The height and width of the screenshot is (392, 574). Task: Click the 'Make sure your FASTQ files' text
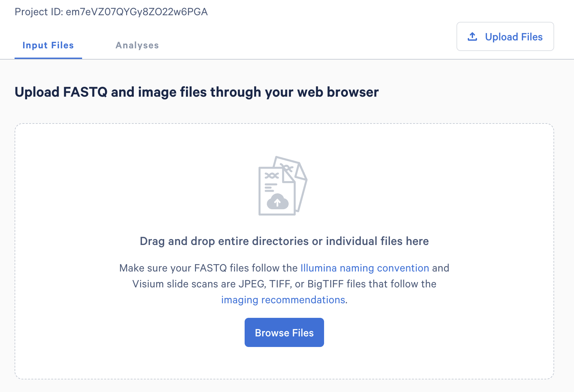(209, 268)
